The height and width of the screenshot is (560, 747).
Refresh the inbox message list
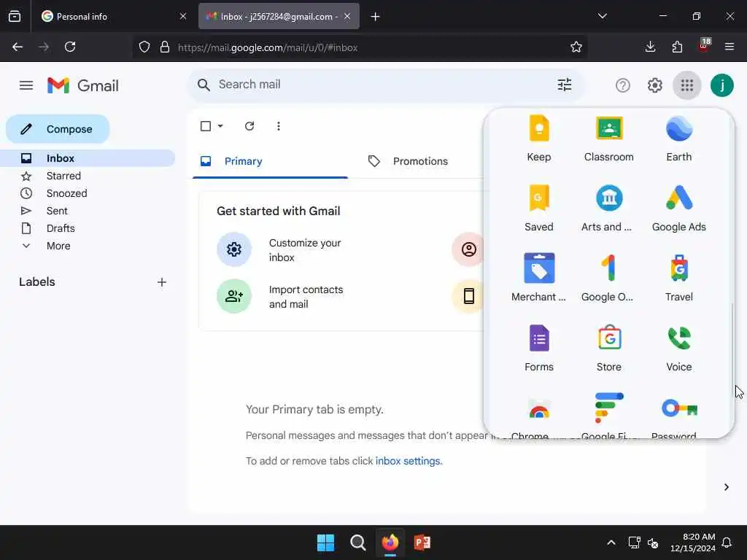point(249,126)
